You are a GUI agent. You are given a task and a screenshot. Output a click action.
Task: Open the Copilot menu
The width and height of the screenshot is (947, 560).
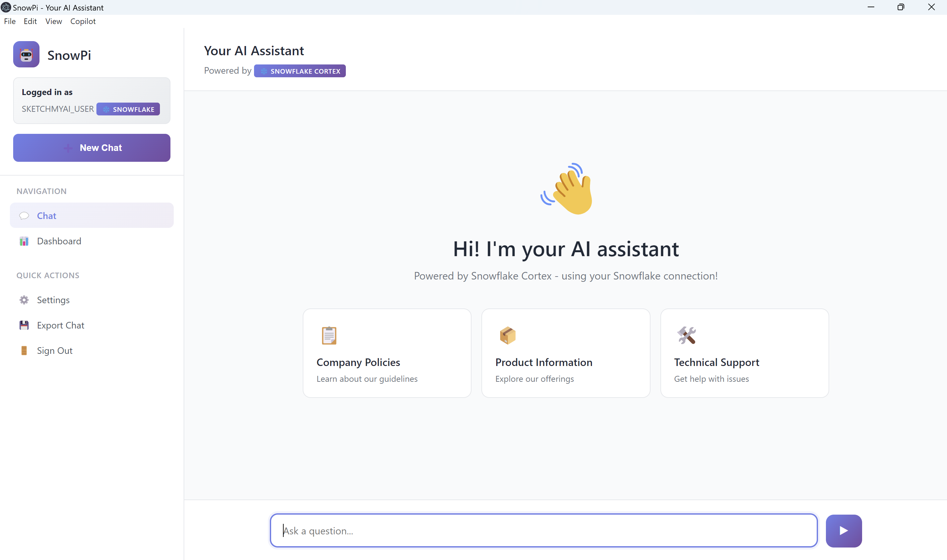click(x=83, y=21)
